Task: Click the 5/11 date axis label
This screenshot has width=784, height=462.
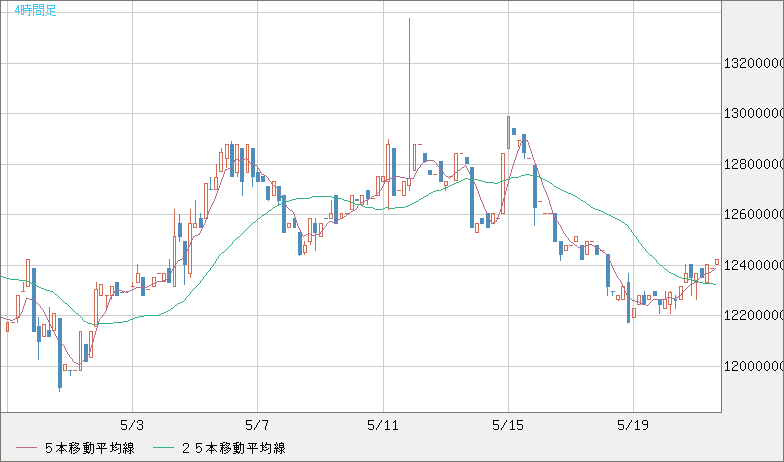Action: click(x=383, y=426)
